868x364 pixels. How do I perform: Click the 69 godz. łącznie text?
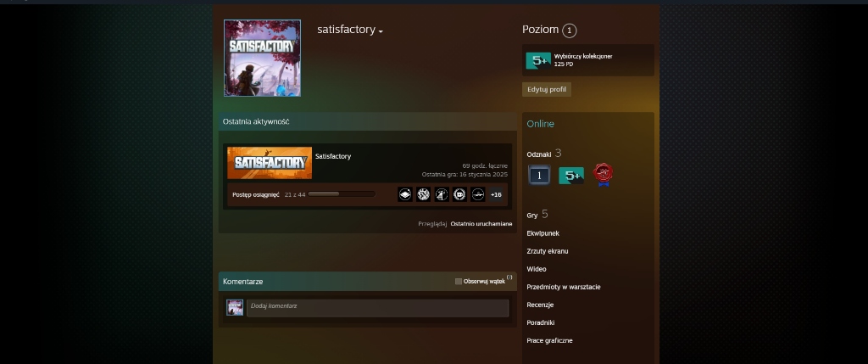[x=485, y=165]
